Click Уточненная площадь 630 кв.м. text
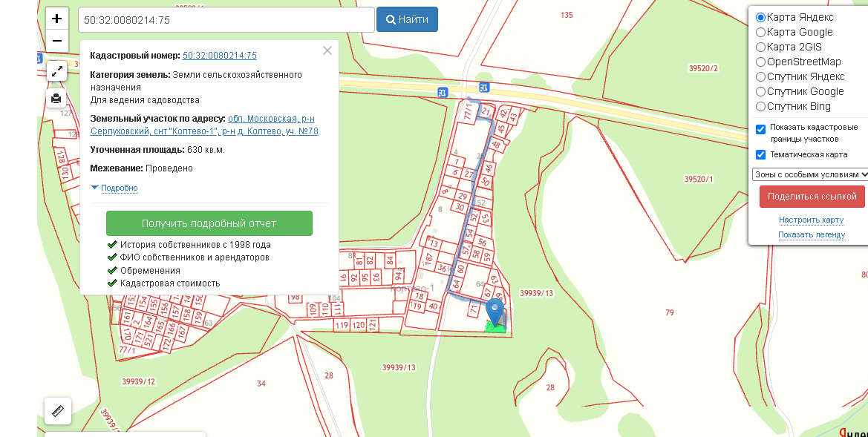 [x=157, y=150]
